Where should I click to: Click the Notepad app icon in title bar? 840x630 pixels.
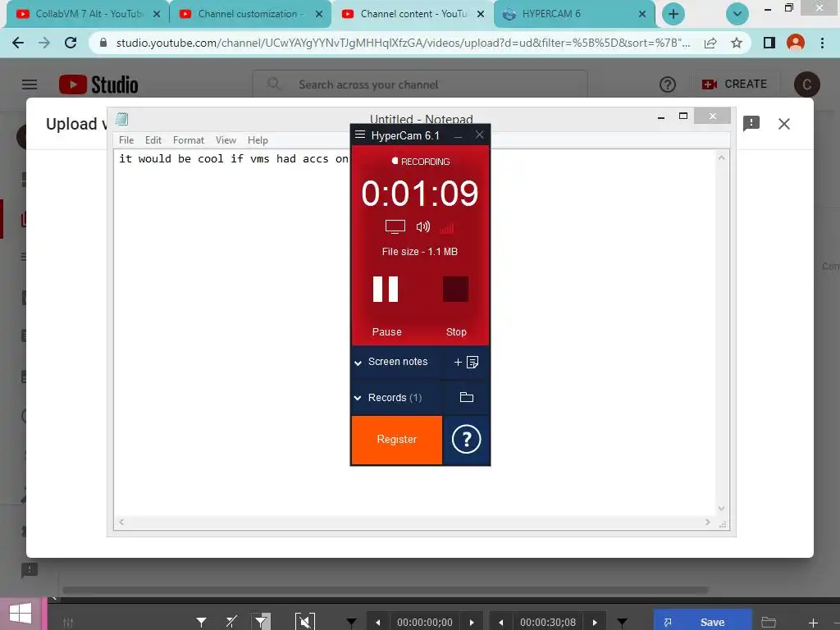click(122, 118)
